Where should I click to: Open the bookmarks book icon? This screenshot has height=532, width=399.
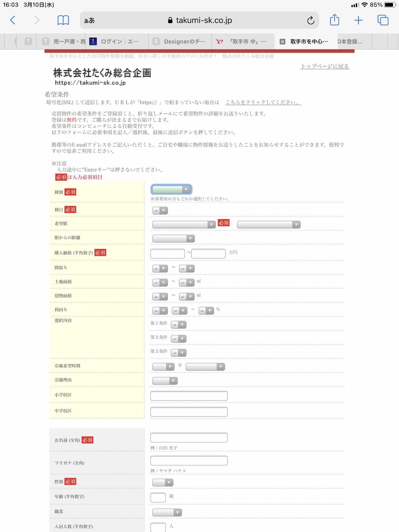(x=63, y=20)
